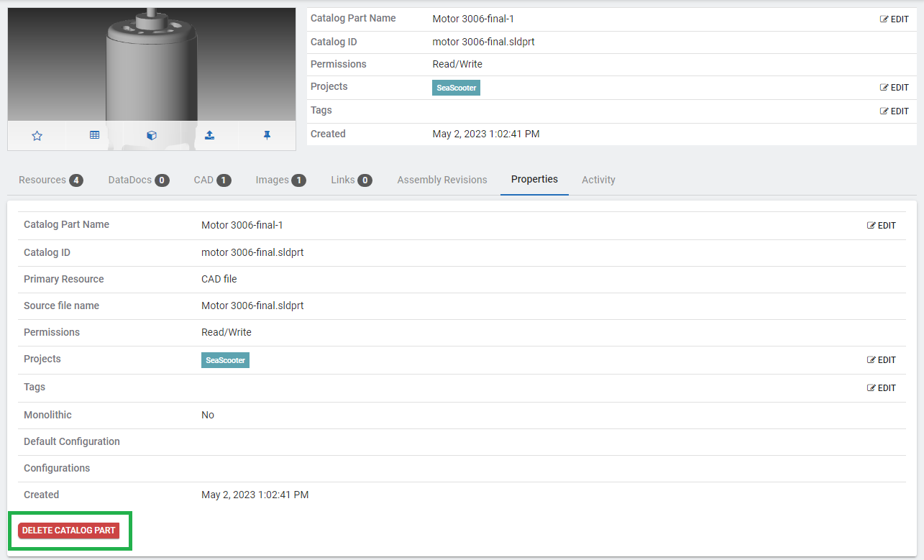The image size is (924, 560).
Task: Go to the Images tab
Action: [280, 180]
